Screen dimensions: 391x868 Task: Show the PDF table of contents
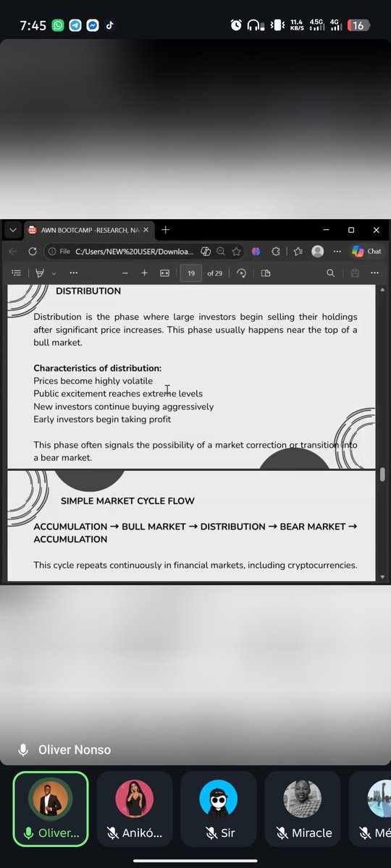[17, 273]
